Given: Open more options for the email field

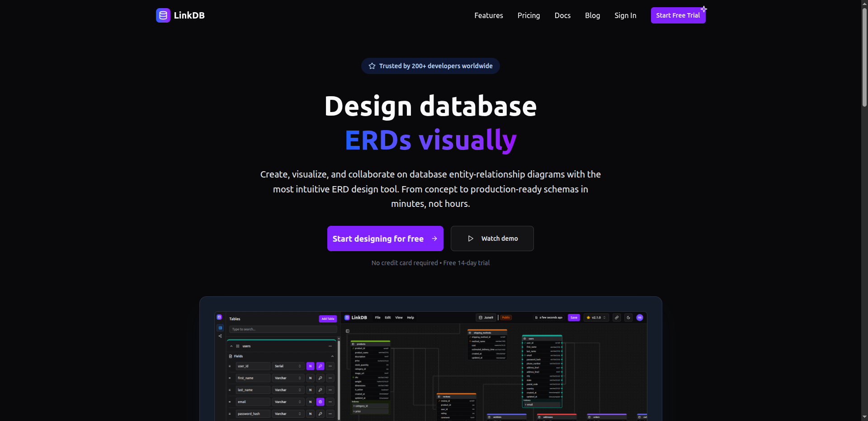Looking at the screenshot, I should click(x=330, y=402).
